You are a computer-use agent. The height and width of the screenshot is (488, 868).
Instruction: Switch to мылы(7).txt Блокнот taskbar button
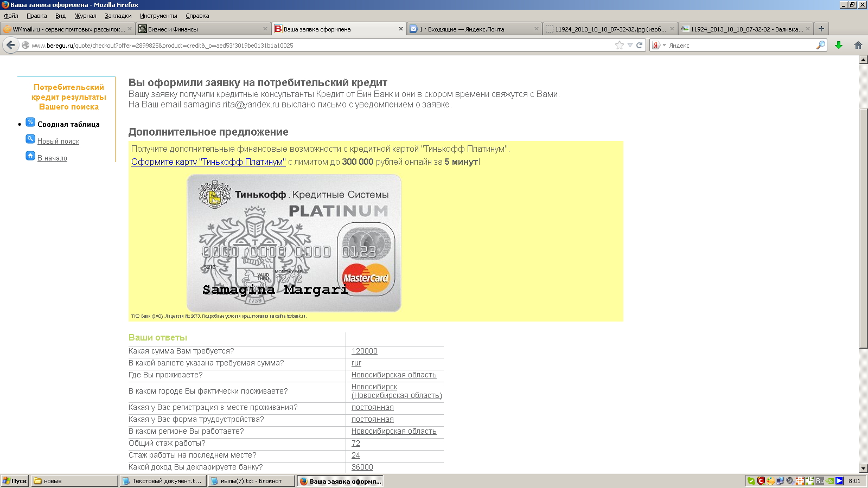click(251, 481)
